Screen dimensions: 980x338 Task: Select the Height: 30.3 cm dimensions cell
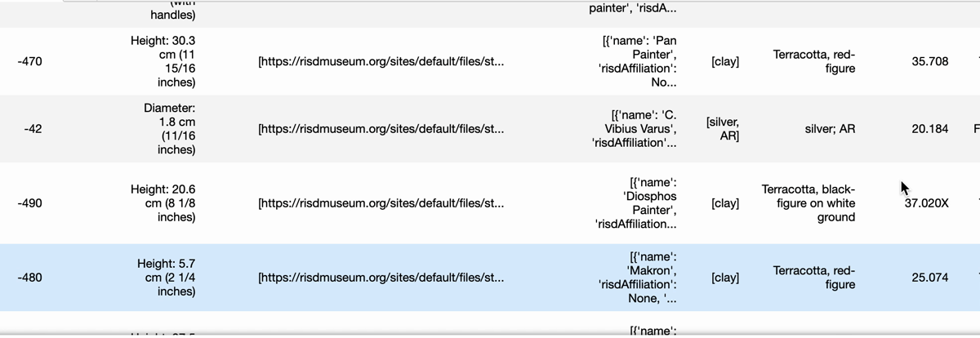pos(163,61)
